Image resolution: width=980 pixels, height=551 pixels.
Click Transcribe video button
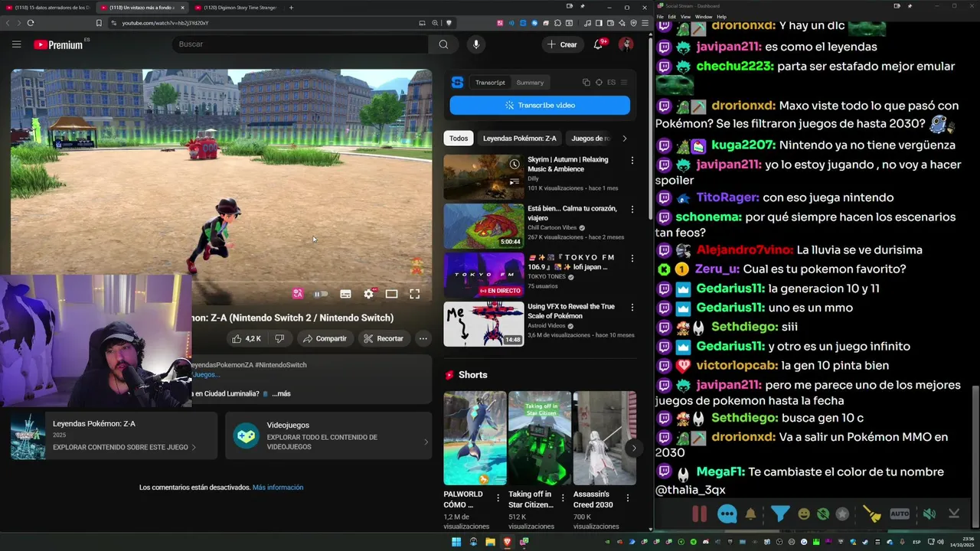pyautogui.click(x=540, y=105)
